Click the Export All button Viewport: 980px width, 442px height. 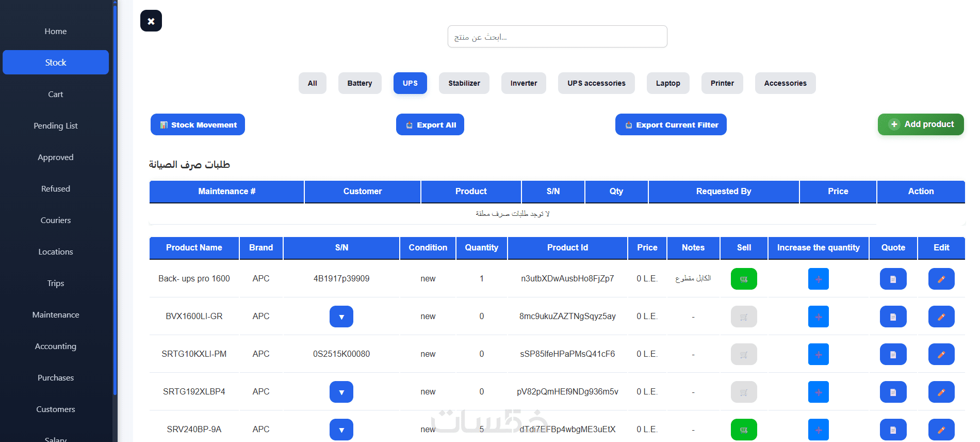(430, 124)
